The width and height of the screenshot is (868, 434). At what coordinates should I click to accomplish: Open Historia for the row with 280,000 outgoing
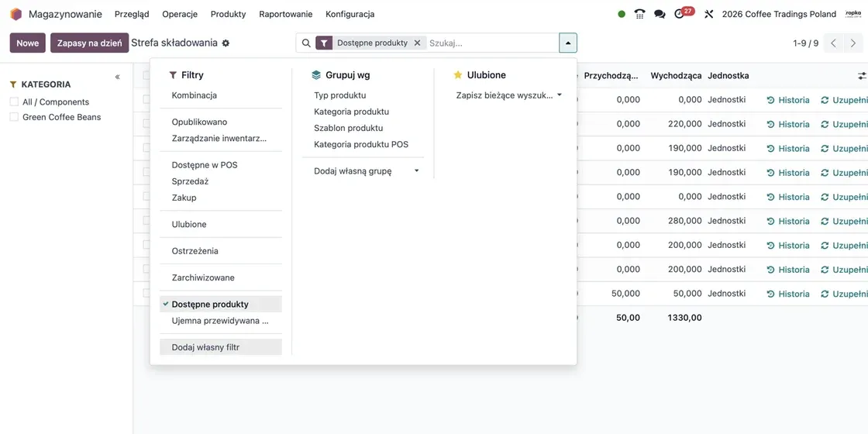(788, 221)
